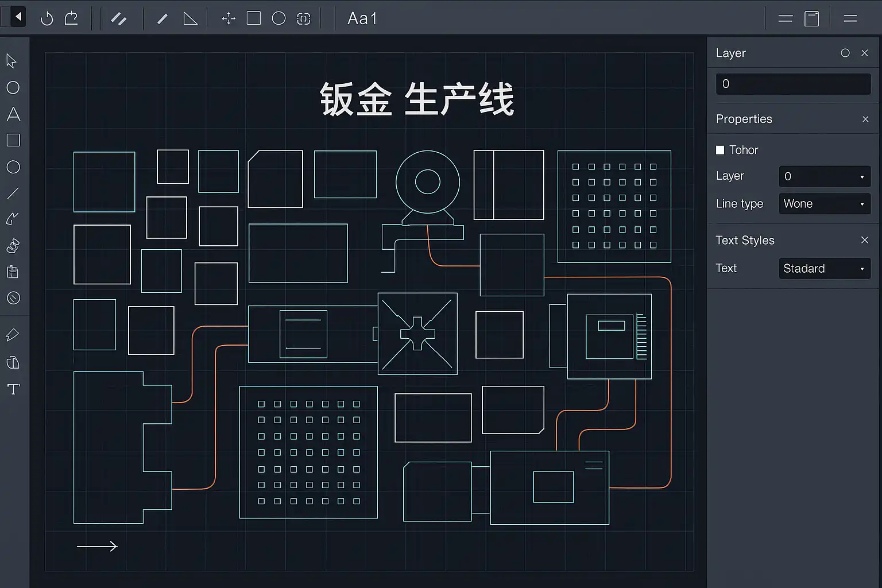Close the Text Styles panel

pyautogui.click(x=865, y=240)
